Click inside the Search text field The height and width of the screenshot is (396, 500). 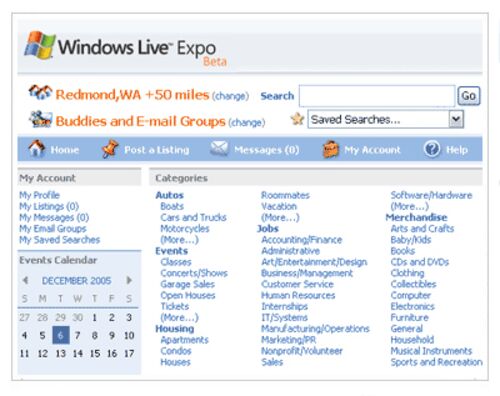point(377,96)
